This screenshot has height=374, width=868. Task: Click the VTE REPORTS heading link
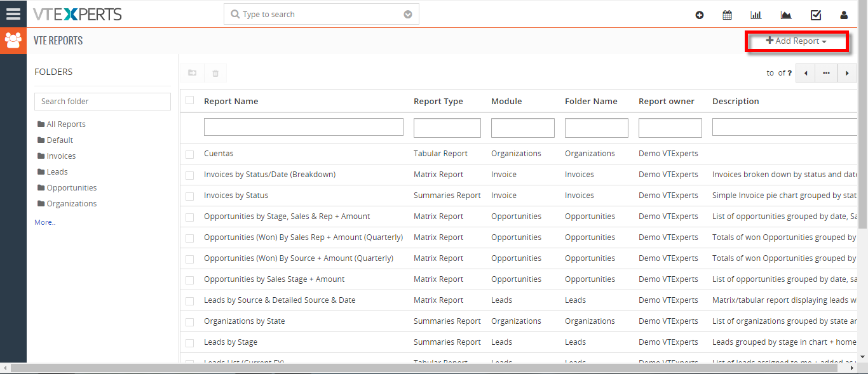pyautogui.click(x=58, y=41)
